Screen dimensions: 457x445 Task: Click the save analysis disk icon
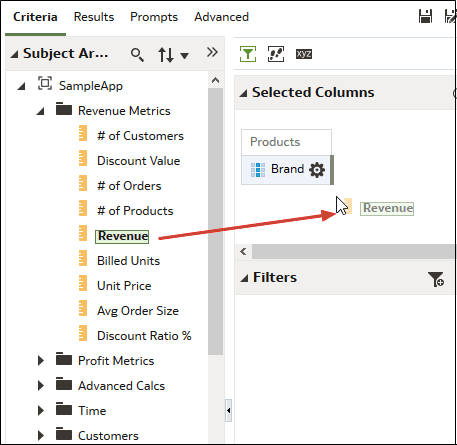click(425, 16)
